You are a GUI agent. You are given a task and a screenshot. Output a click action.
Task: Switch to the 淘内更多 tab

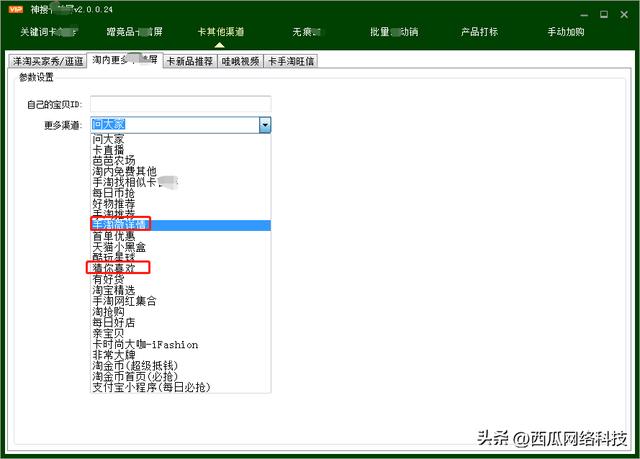click(125, 60)
